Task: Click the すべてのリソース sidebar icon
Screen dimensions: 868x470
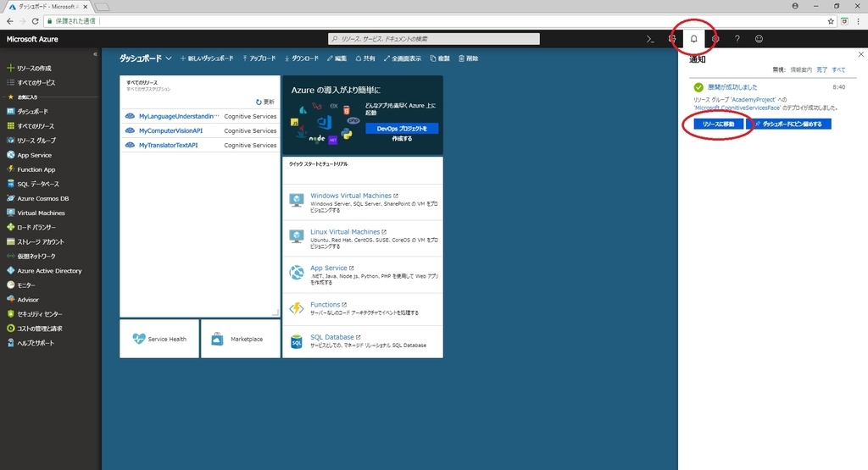Action: [x=10, y=125]
